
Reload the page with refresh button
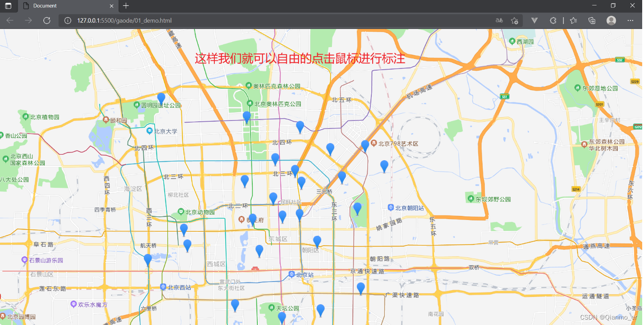pos(47,20)
